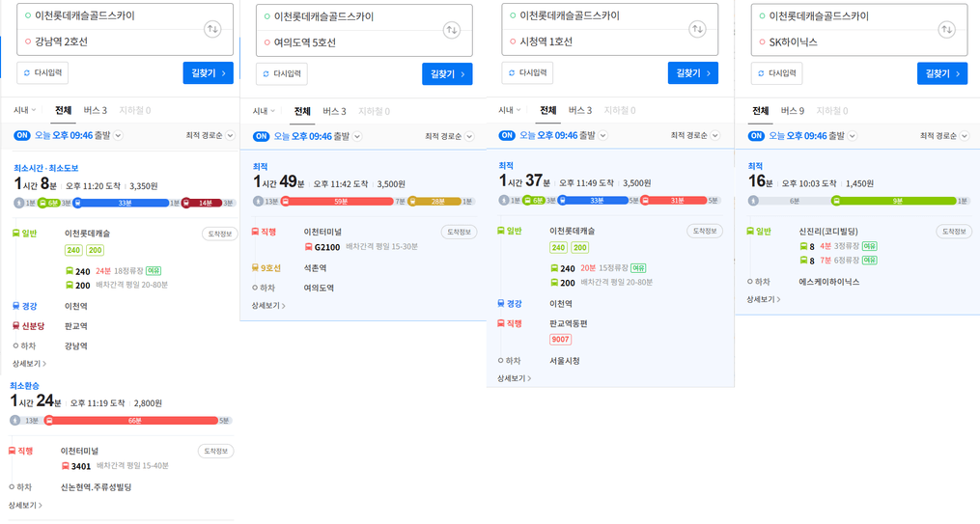Click 8 bus icon with 4분 arrival
Image resolution: width=980 pixels, height=524 pixels.
[x=803, y=246]
